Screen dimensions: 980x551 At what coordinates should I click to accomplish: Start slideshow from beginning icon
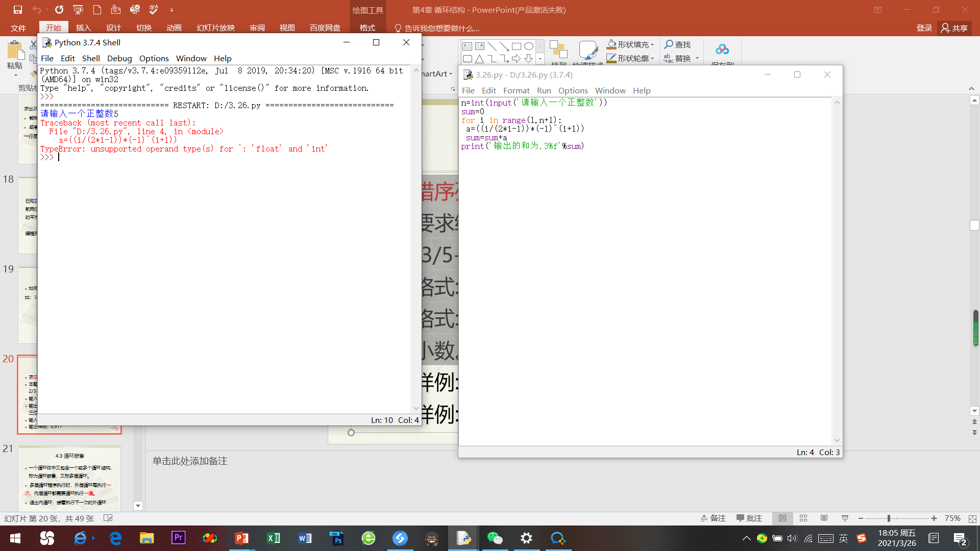(78, 10)
